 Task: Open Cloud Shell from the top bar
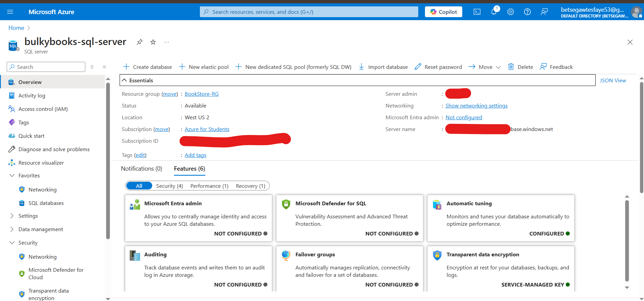point(477,12)
